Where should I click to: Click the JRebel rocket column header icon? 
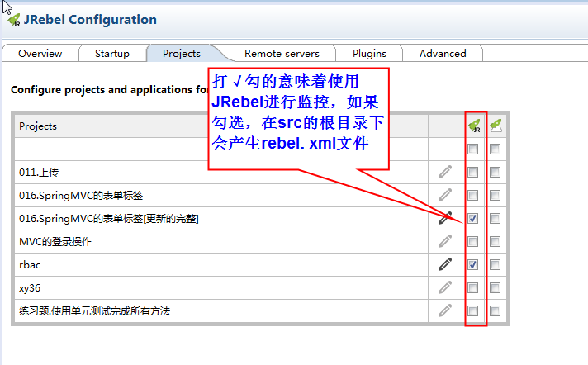pyautogui.click(x=474, y=126)
